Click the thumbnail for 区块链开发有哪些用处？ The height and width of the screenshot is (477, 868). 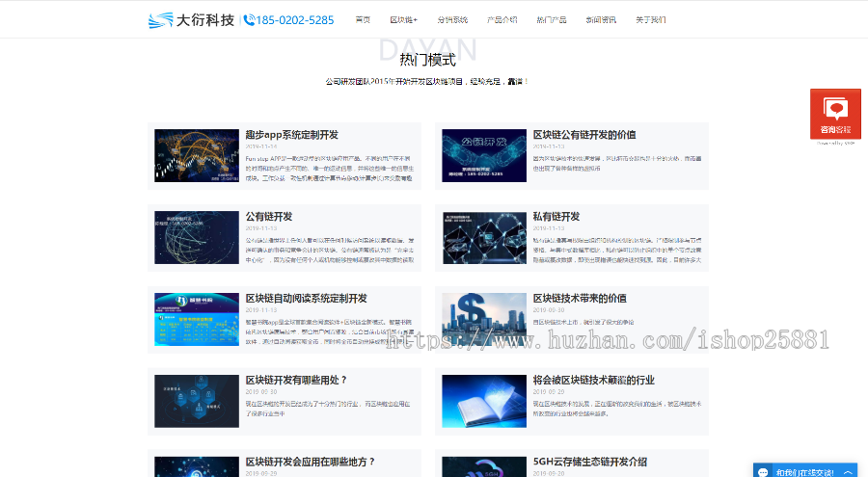pyautogui.click(x=197, y=401)
